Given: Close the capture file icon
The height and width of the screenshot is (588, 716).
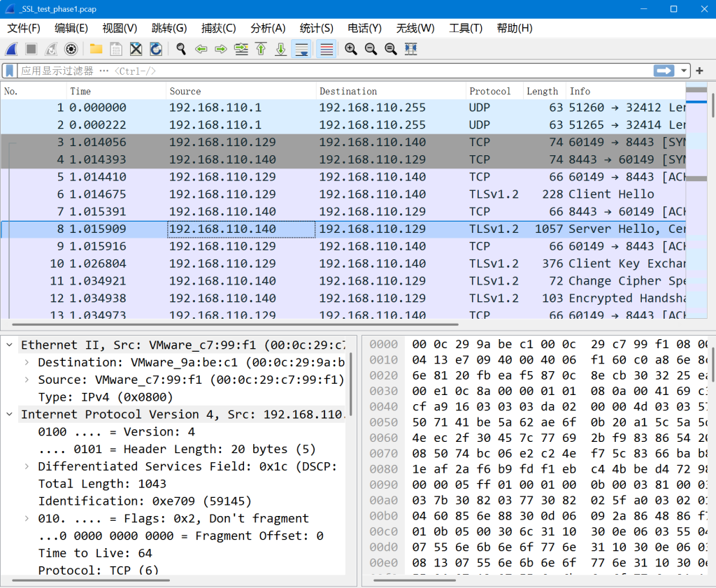Looking at the screenshot, I should pos(136,49).
